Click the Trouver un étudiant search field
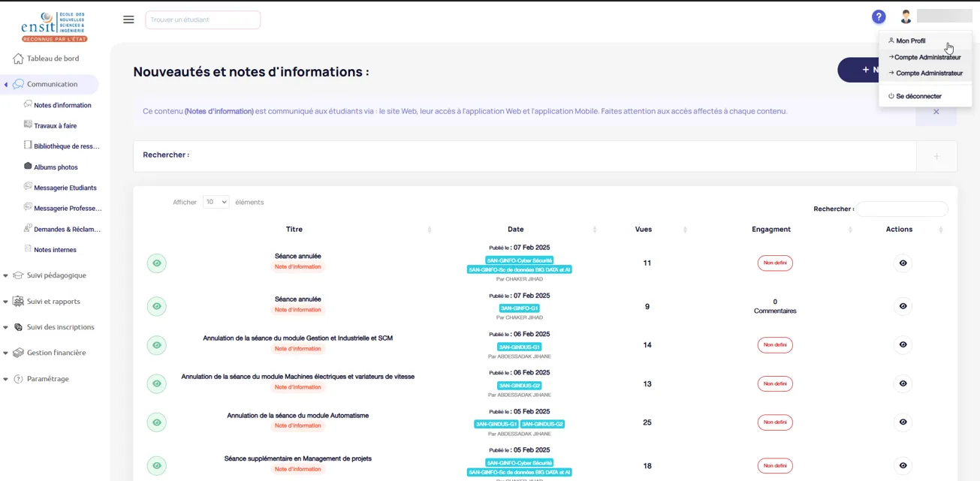 point(203,20)
